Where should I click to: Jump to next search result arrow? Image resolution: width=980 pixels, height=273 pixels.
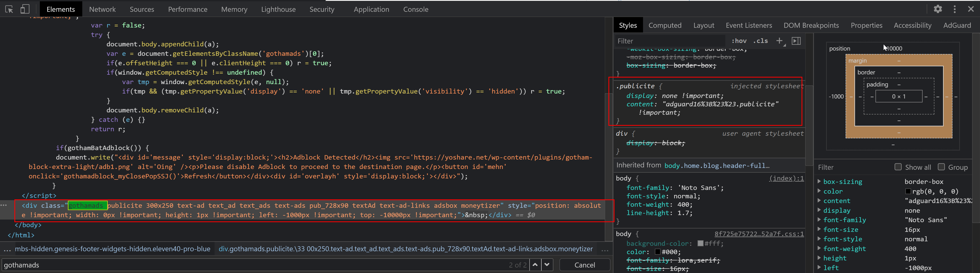[547, 265]
